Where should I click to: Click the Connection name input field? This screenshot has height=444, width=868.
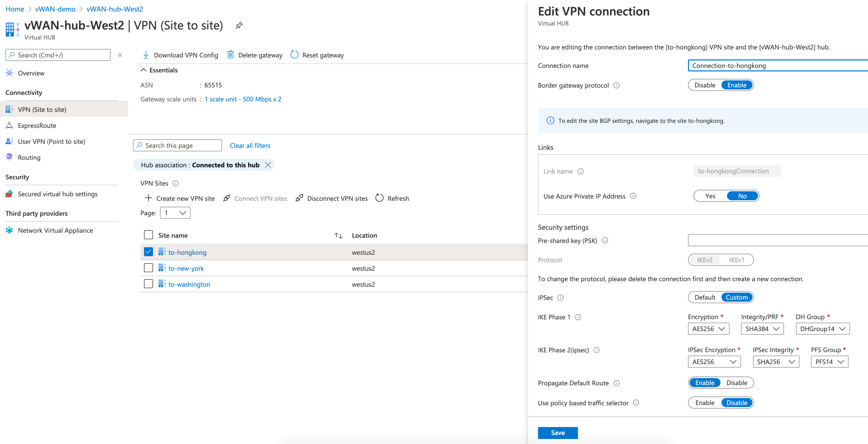[x=778, y=66]
